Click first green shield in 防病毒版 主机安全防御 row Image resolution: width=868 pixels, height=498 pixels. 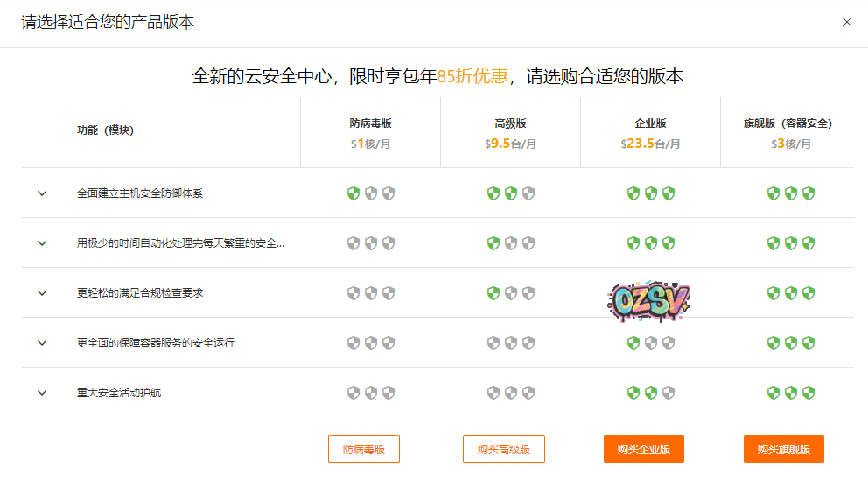click(353, 193)
